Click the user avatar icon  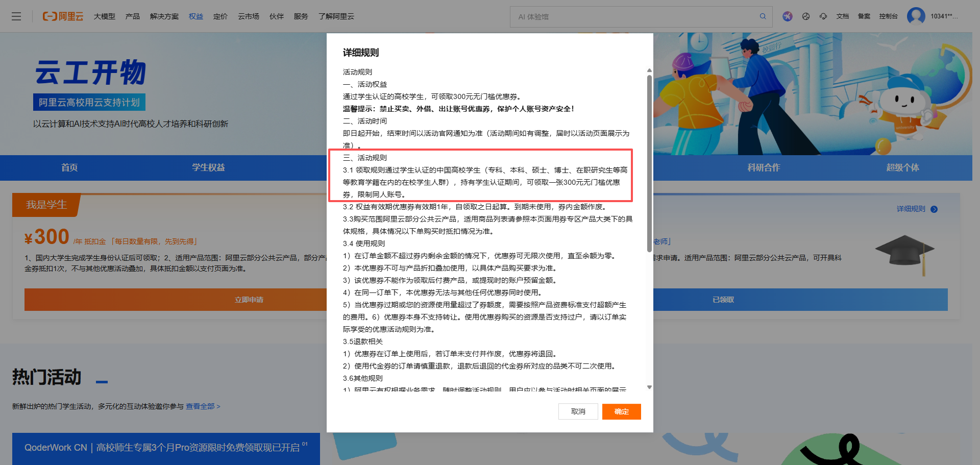(x=916, y=16)
